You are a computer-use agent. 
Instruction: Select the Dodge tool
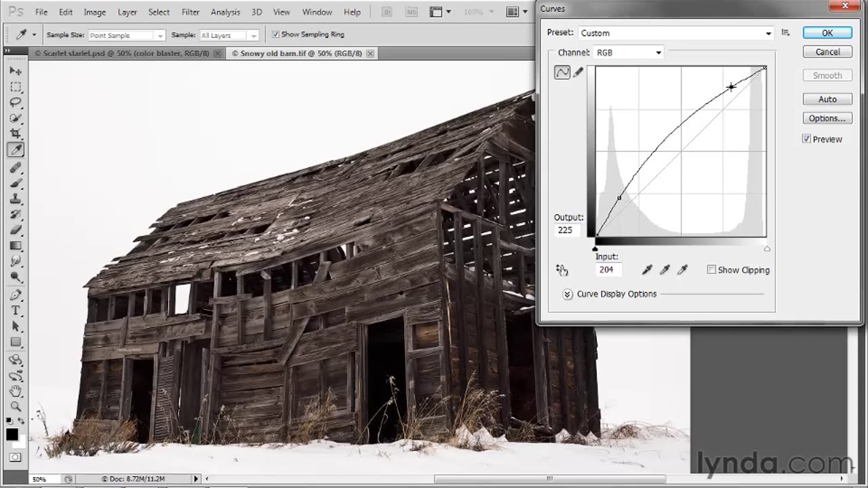point(15,277)
